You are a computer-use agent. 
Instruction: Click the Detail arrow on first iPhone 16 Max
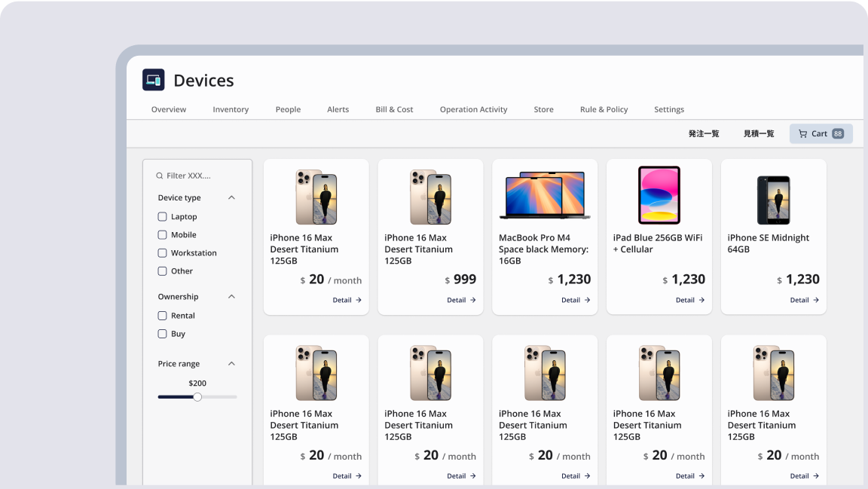pyautogui.click(x=347, y=300)
